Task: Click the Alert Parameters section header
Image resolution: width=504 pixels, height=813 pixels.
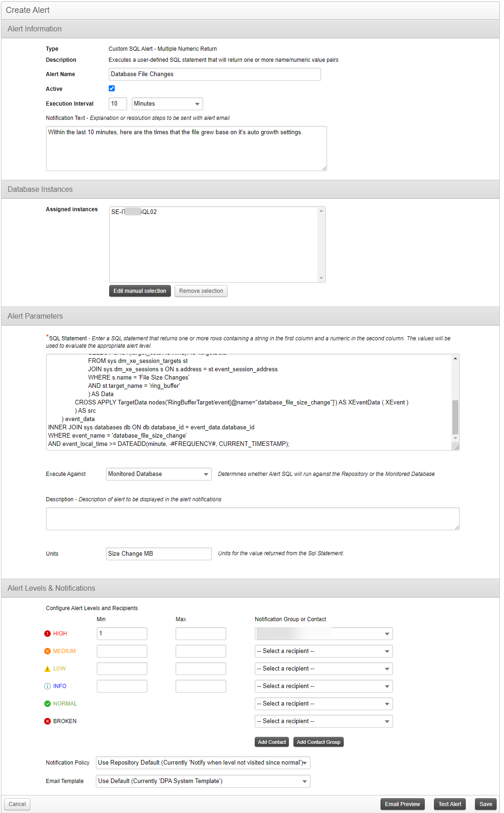Action: [x=250, y=316]
